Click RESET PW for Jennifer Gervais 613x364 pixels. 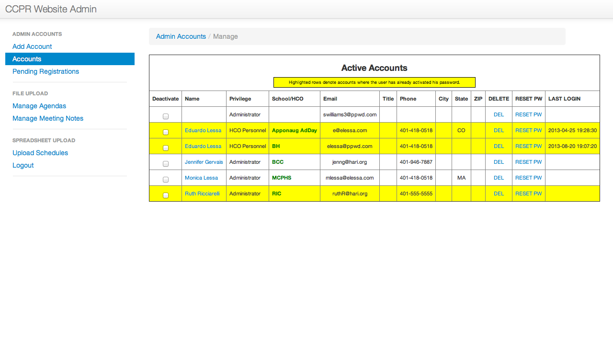528,162
